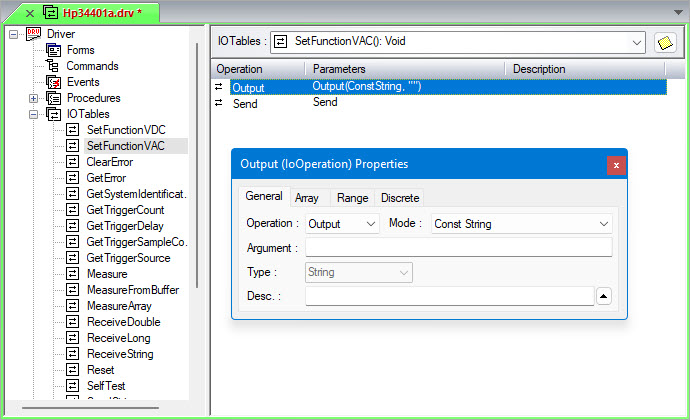The width and height of the screenshot is (690, 420).
Task: Click the yellow note icon beside IOTables dropdown
Action: tap(664, 42)
